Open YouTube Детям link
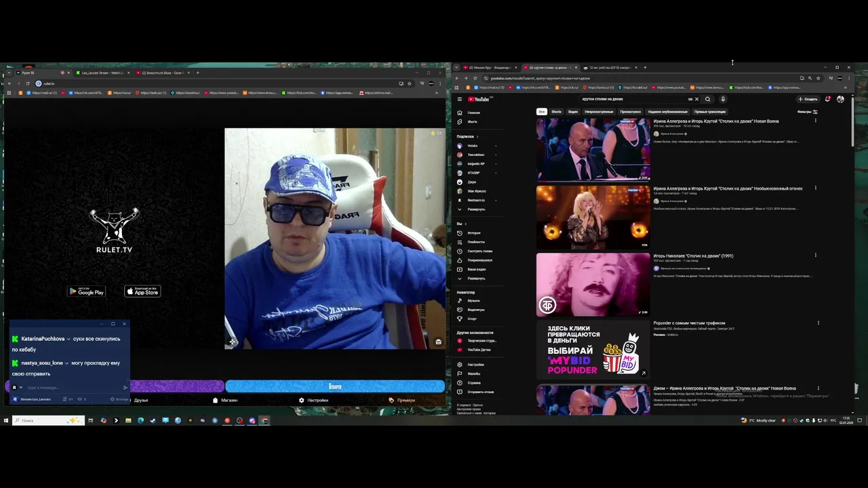868x488 pixels. pyautogui.click(x=478, y=350)
